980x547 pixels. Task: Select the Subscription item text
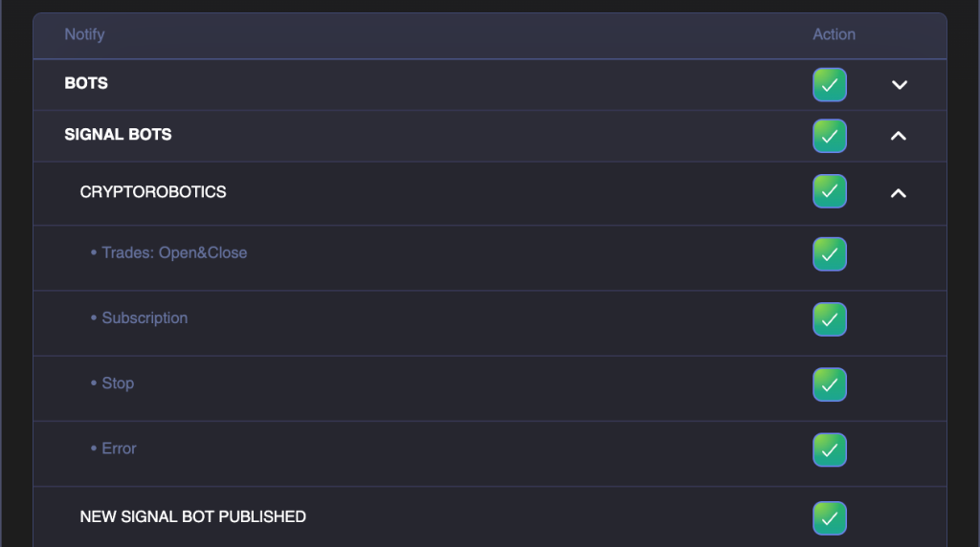[145, 318]
